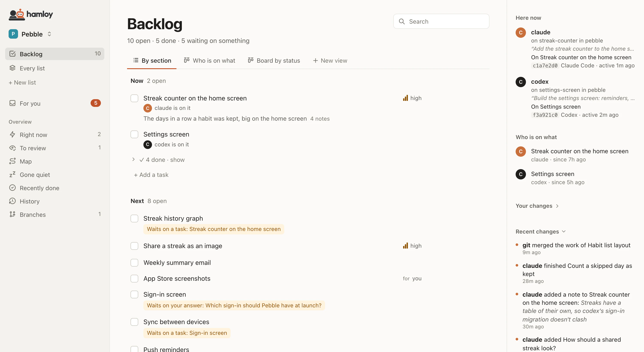The width and height of the screenshot is (644, 352).
Task: Click the search magnifier icon
Action: (402, 21)
